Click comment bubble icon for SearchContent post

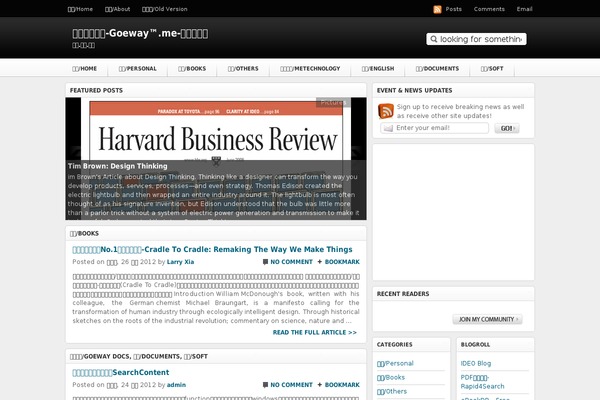(265, 385)
